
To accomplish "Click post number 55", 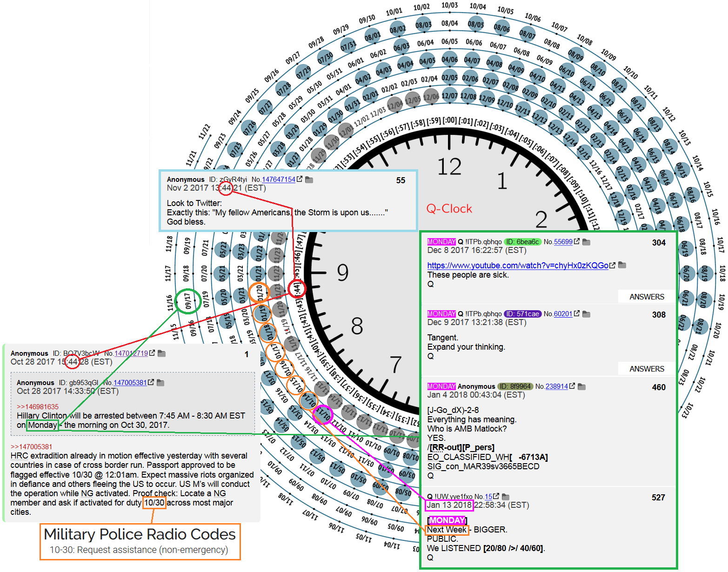I will pos(401,180).
